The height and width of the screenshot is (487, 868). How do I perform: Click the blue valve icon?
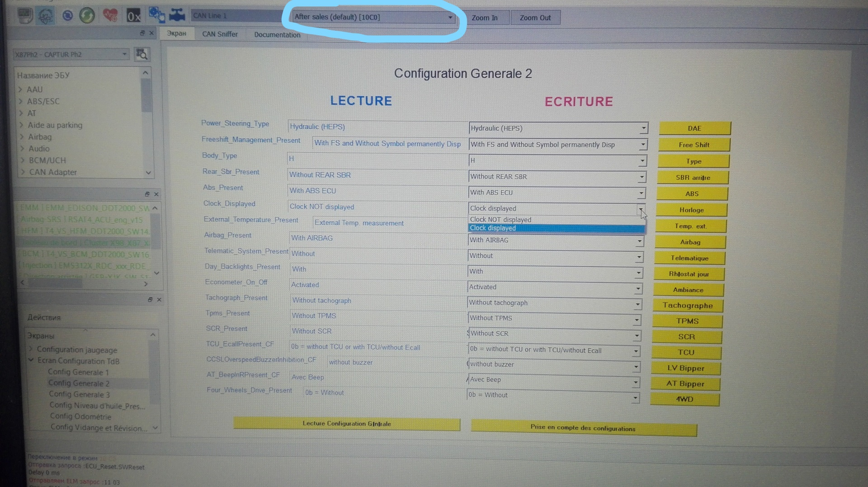coord(177,15)
